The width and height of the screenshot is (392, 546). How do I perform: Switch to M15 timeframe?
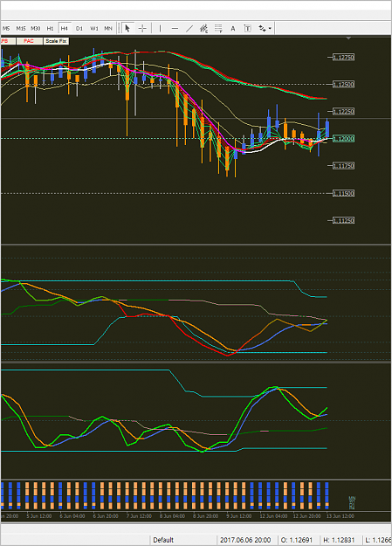pyautogui.click(x=21, y=28)
